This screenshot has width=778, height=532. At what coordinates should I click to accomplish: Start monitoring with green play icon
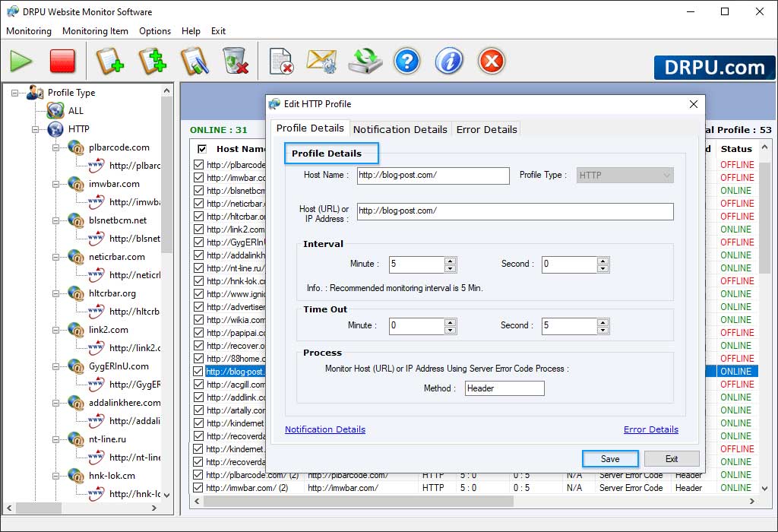tap(21, 62)
